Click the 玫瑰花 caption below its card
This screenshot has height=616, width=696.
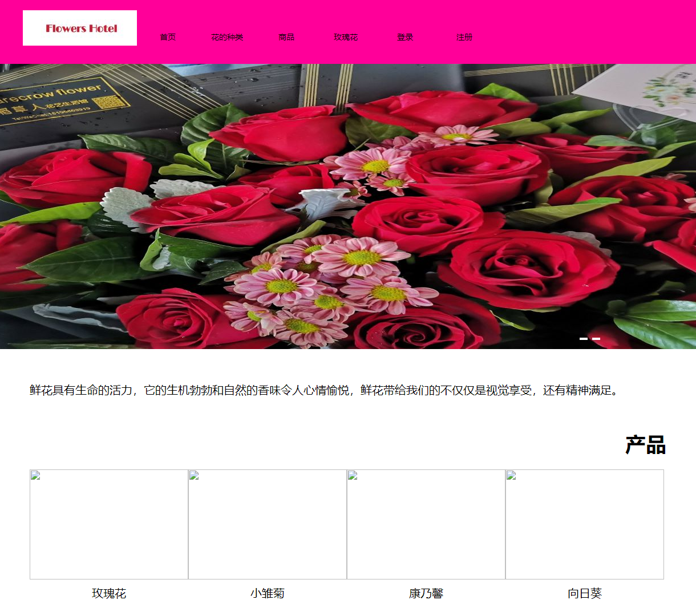[x=108, y=593]
